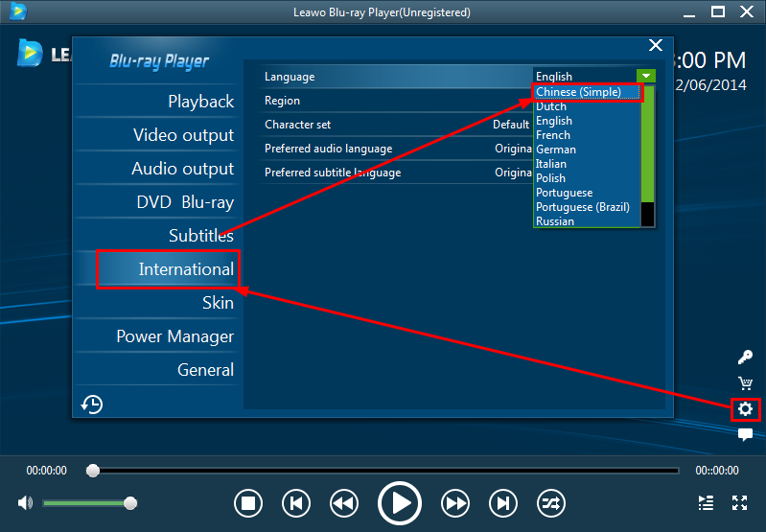Choose Portuguese from the language list
The height and width of the screenshot is (532, 766).
tap(587, 193)
